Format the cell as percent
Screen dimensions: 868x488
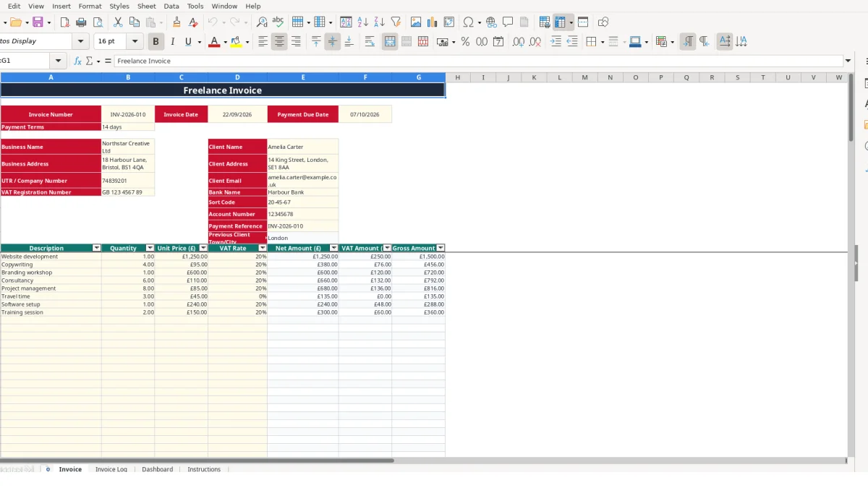click(465, 42)
